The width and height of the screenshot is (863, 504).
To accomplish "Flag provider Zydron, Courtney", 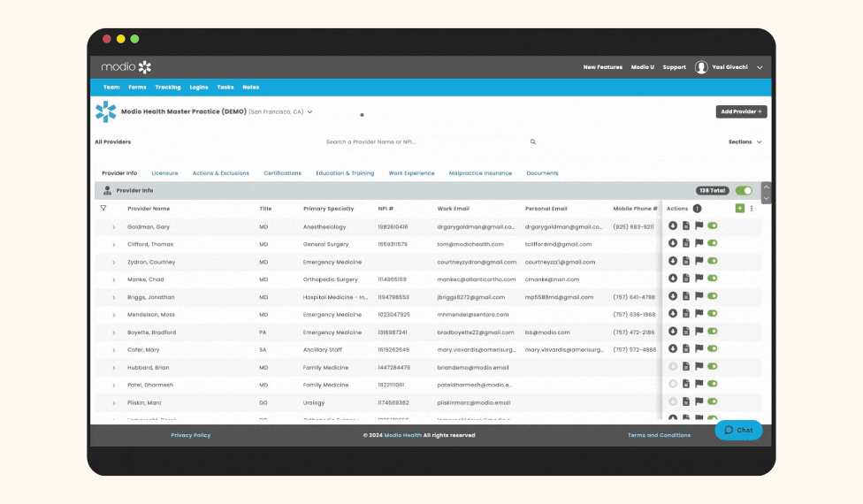I will [x=699, y=261].
